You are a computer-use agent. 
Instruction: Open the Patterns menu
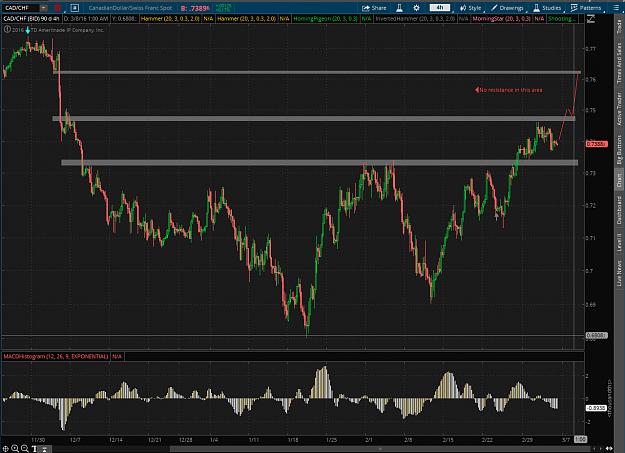tap(586, 8)
